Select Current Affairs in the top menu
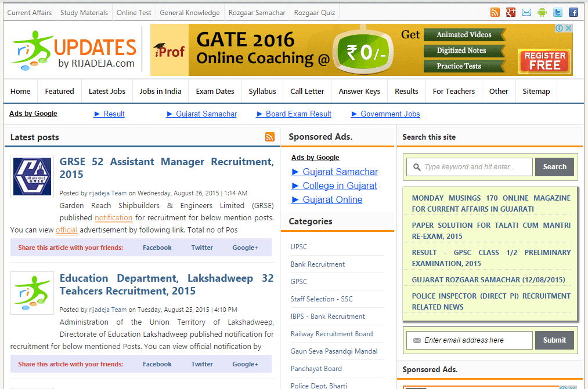 (30, 12)
